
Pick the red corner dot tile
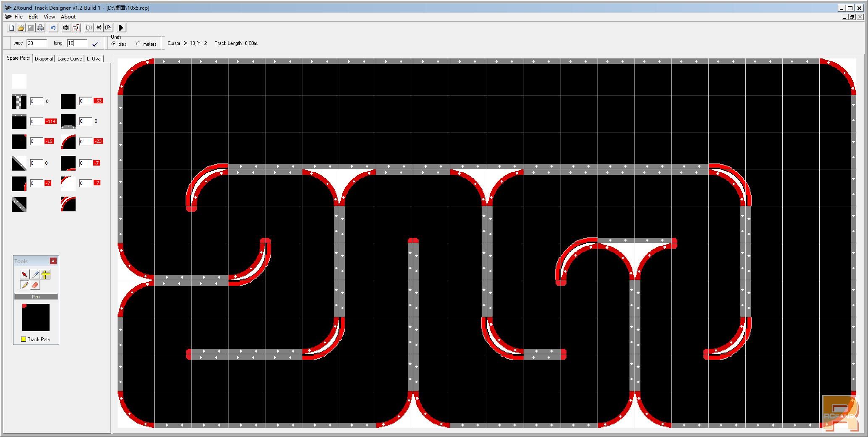click(x=19, y=142)
